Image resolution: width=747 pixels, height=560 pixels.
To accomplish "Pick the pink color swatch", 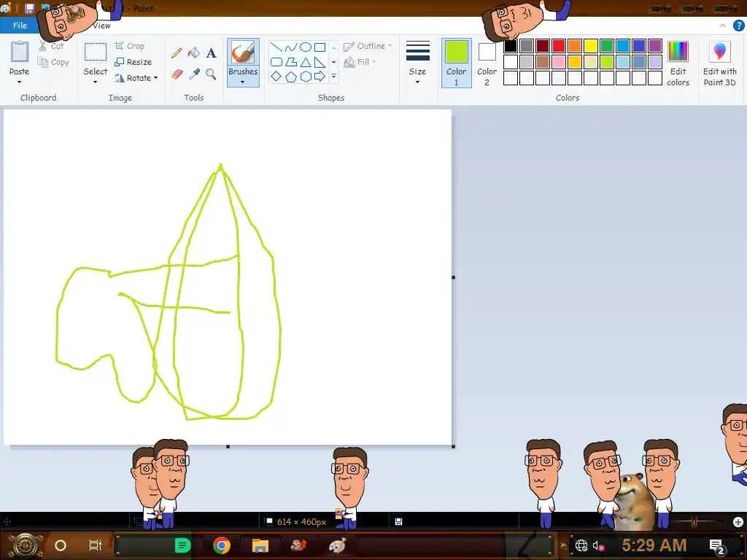I will click(x=558, y=62).
